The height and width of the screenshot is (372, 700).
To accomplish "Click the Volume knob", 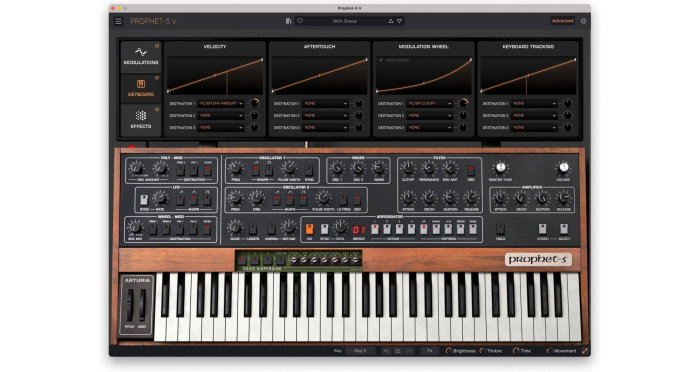I will [x=563, y=168].
